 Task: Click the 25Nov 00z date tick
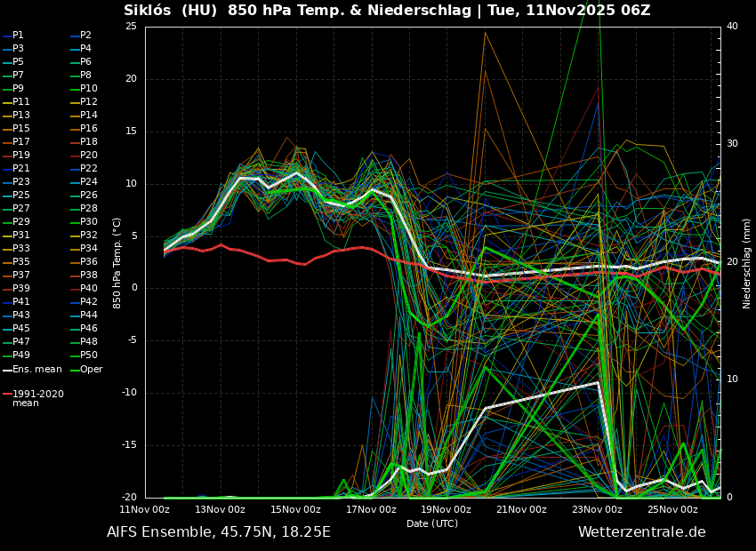click(x=672, y=509)
